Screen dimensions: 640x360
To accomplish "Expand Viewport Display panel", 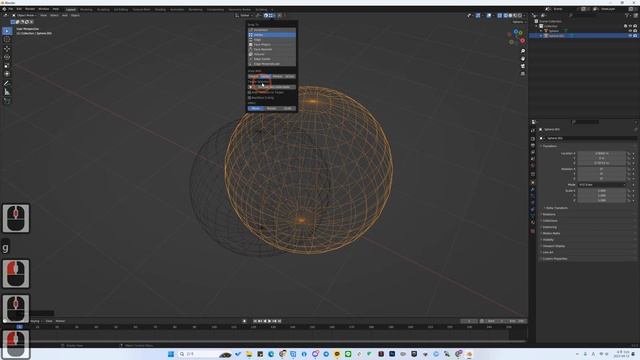I will tap(553, 246).
